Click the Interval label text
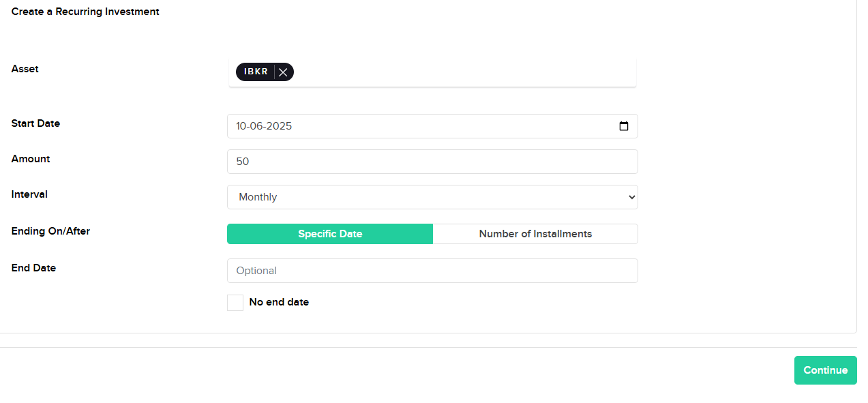This screenshot has height=403, width=868. coord(29,194)
